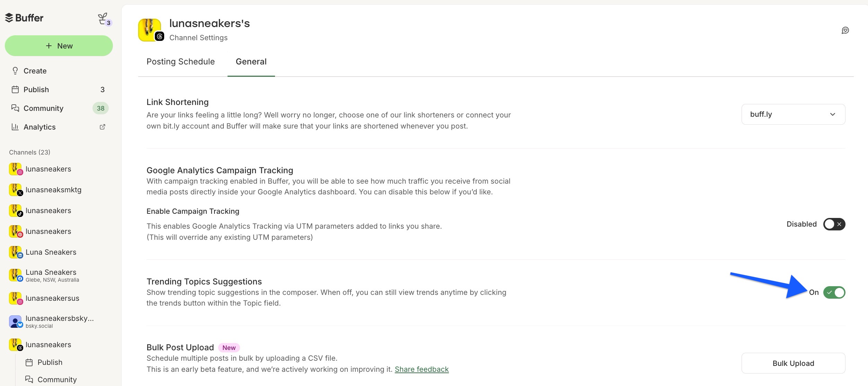Select Luna Sneakers Glebe Facebook channel
This screenshot has height=386, width=868.
[x=59, y=275]
